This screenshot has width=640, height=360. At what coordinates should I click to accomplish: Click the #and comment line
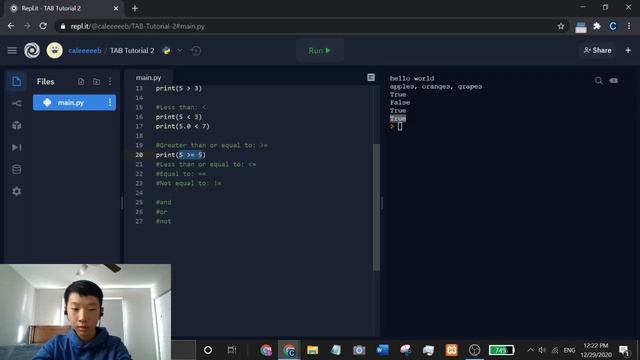[164, 202]
